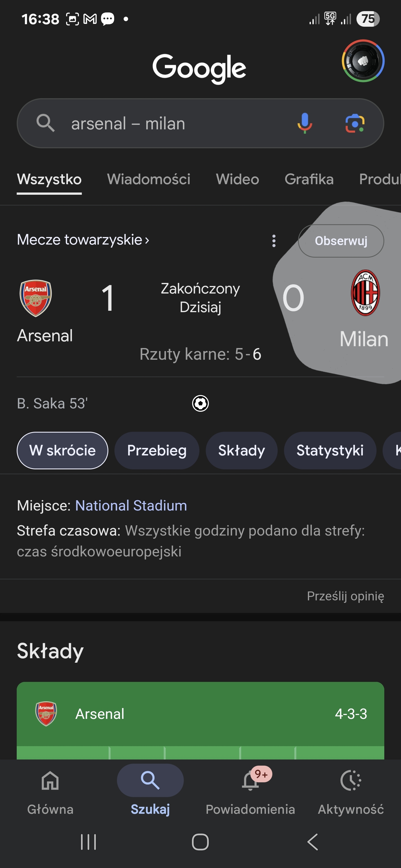Tap the AC Milan club crest

click(365, 292)
